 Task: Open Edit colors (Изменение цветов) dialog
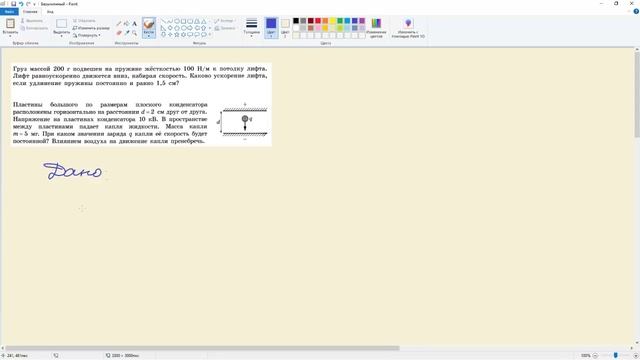[x=376, y=28]
